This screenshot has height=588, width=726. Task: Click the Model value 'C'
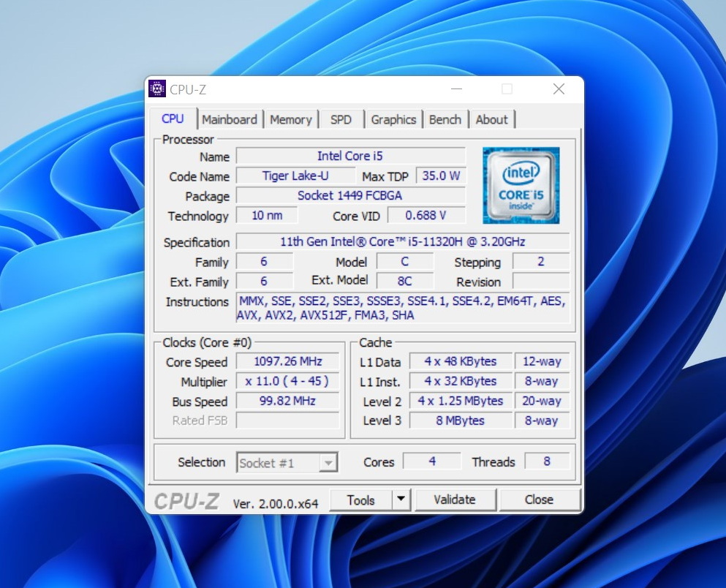pyautogui.click(x=404, y=262)
